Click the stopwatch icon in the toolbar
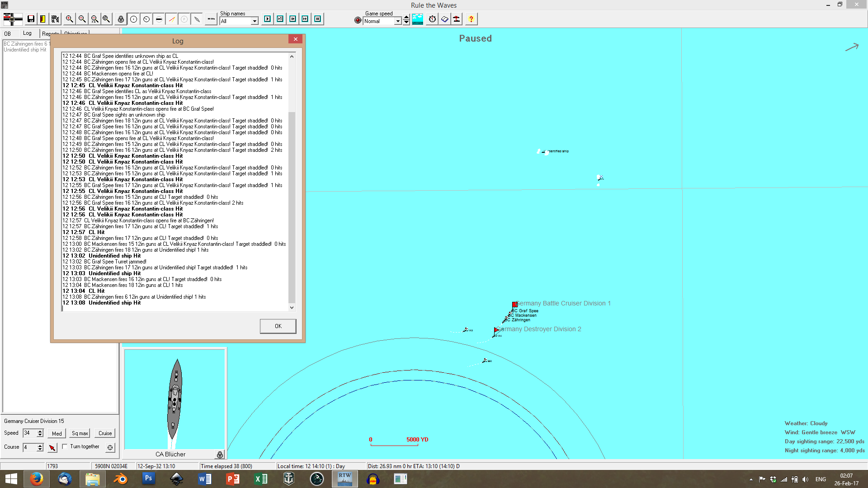The height and width of the screenshot is (488, 868). [x=432, y=19]
